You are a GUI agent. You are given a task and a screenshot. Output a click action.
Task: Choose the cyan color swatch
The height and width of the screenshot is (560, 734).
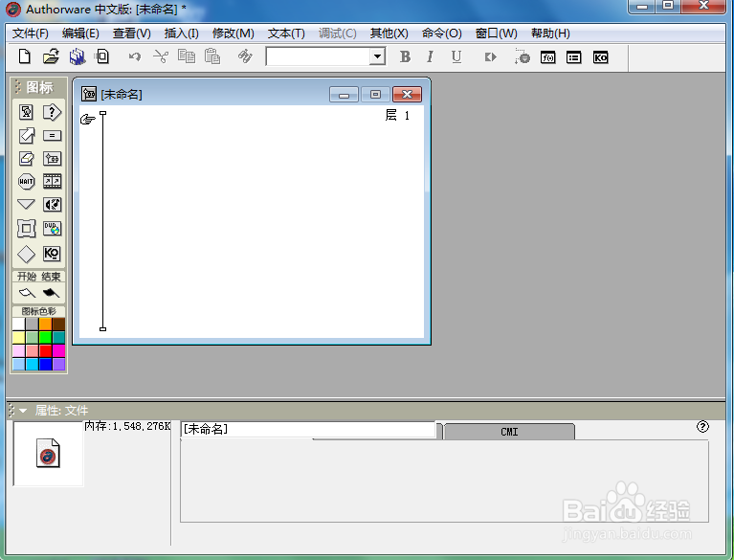(32, 364)
